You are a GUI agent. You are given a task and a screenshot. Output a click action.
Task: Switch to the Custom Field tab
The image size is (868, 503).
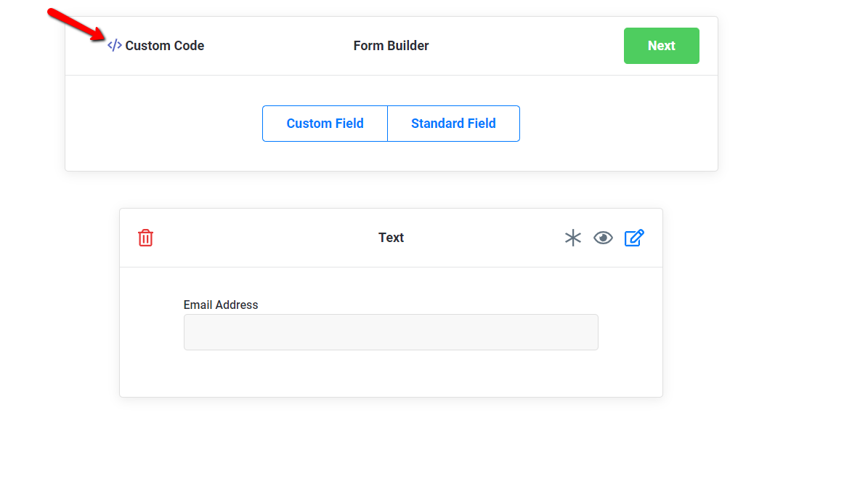tap(325, 124)
